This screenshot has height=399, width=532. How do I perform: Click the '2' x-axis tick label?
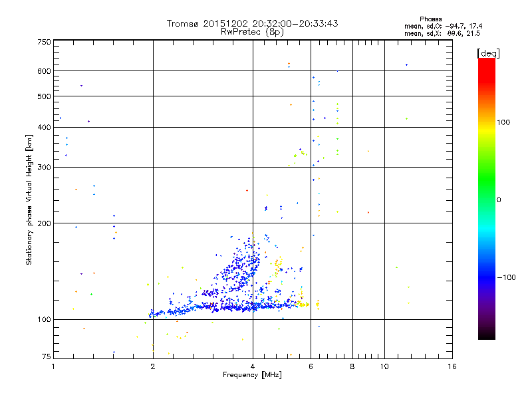tap(153, 366)
